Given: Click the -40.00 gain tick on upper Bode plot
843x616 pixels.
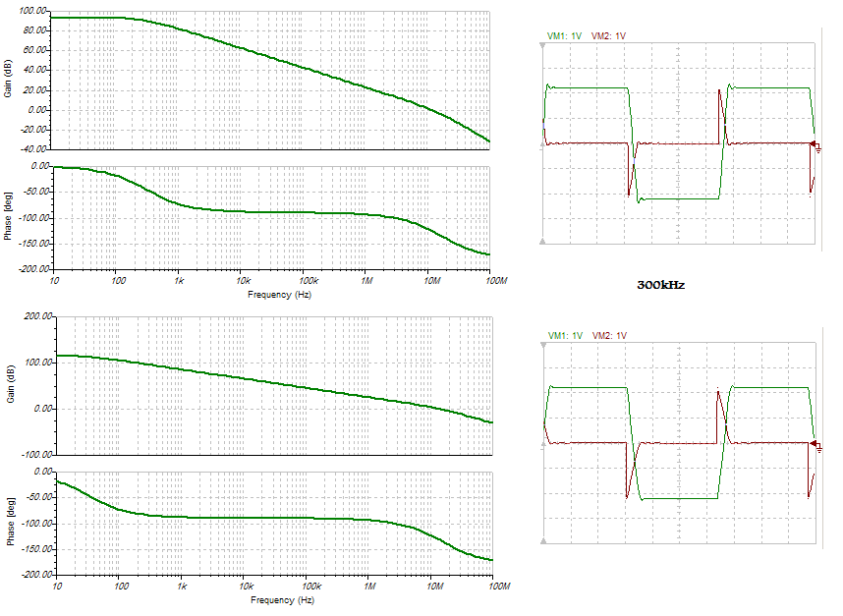Looking at the screenshot, I should 33,149.
